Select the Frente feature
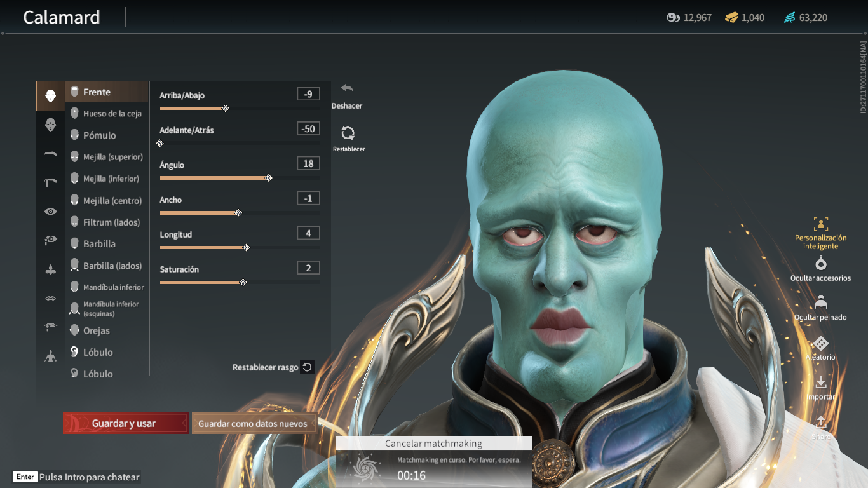The width and height of the screenshot is (868, 488). coord(107,92)
